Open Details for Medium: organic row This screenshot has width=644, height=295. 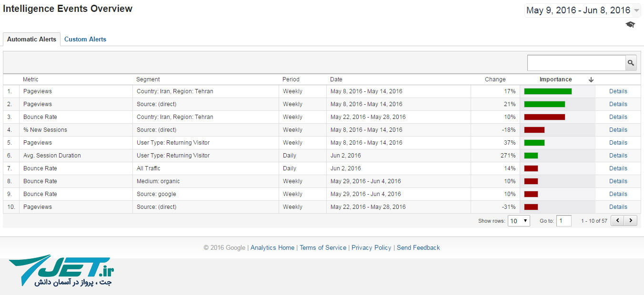click(x=618, y=181)
